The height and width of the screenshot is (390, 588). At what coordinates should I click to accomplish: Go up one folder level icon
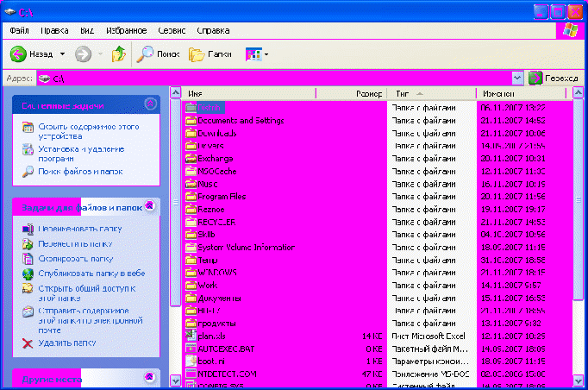[x=118, y=54]
